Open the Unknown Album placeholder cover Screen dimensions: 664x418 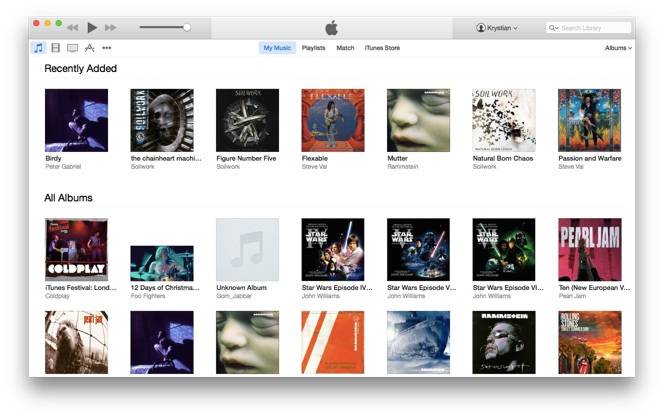click(x=248, y=249)
